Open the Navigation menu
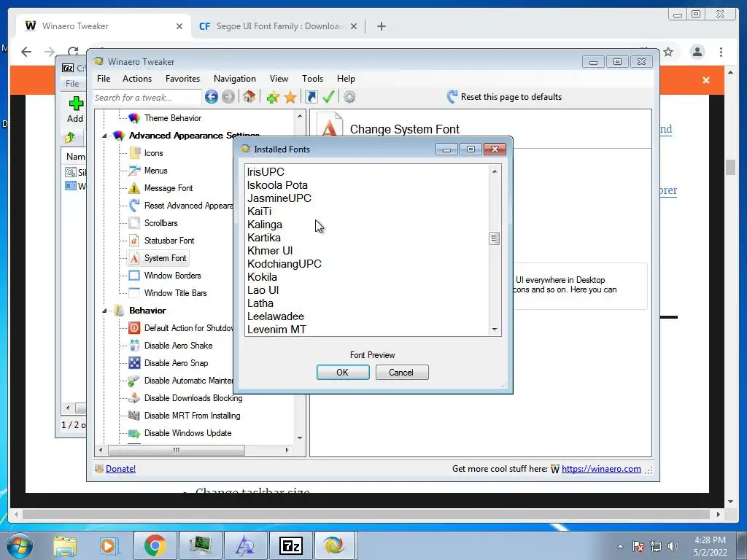Viewport: 747px width, 560px height. (x=235, y=79)
